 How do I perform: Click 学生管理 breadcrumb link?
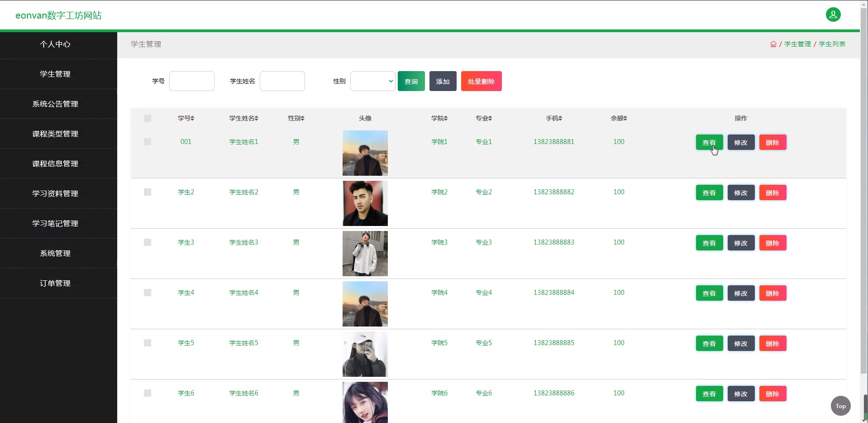(797, 44)
